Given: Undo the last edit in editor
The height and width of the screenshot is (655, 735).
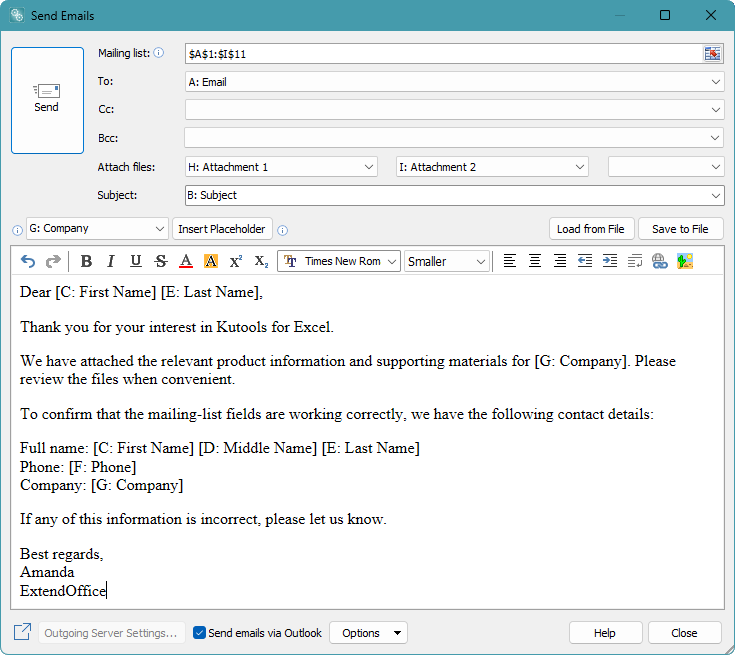Looking at the screenshot, I should 28,261.
